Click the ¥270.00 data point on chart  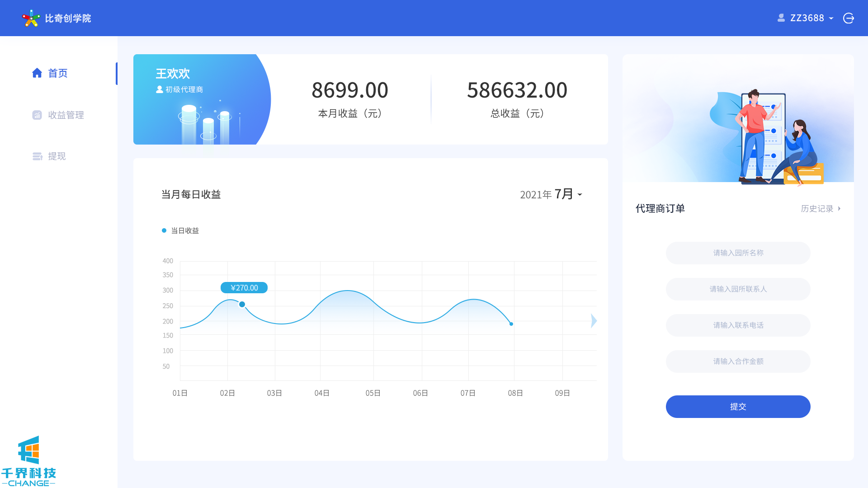tap(242, 305)
